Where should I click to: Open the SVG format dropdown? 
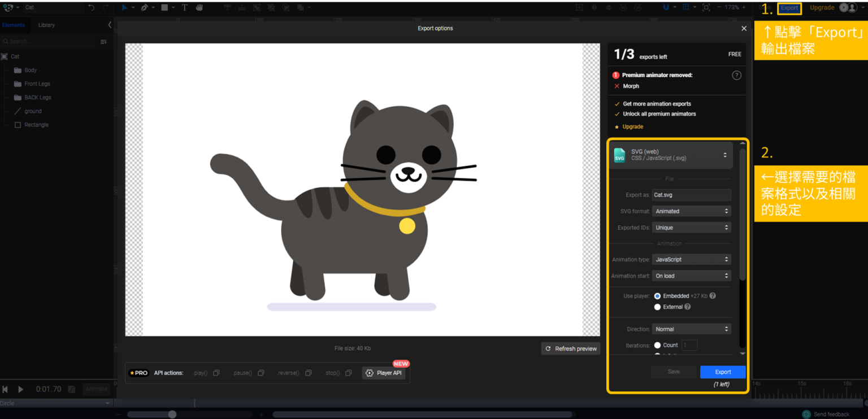click(691, 211)
